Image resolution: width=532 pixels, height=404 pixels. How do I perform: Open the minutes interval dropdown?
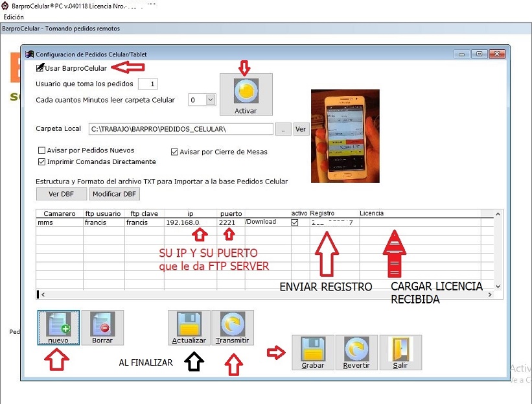(x=211, y=100)
